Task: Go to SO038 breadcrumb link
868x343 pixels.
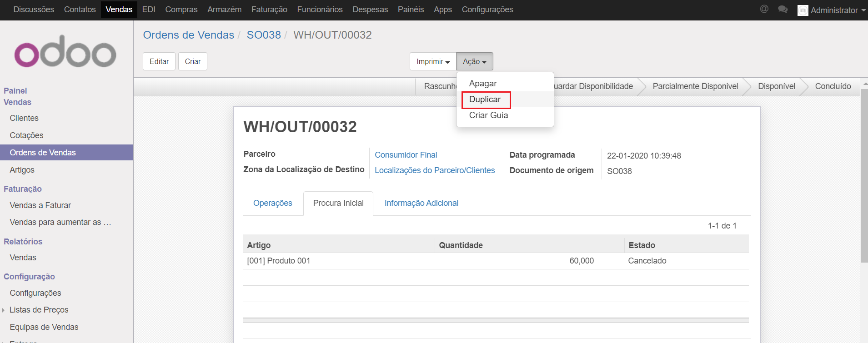Action: [x=264, y=35]
